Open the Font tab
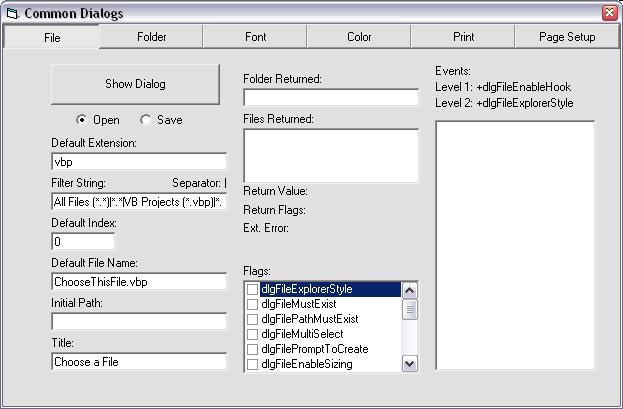 pos(255,37)
